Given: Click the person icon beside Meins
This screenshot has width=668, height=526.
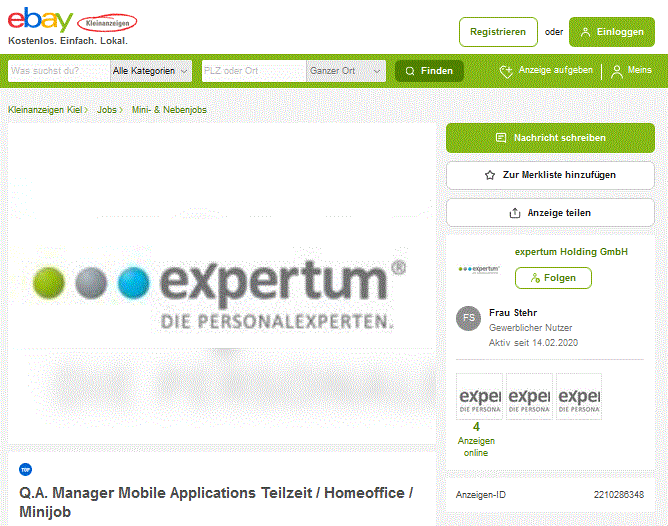Looking at the screenshot, I should (x=616, y=71).
